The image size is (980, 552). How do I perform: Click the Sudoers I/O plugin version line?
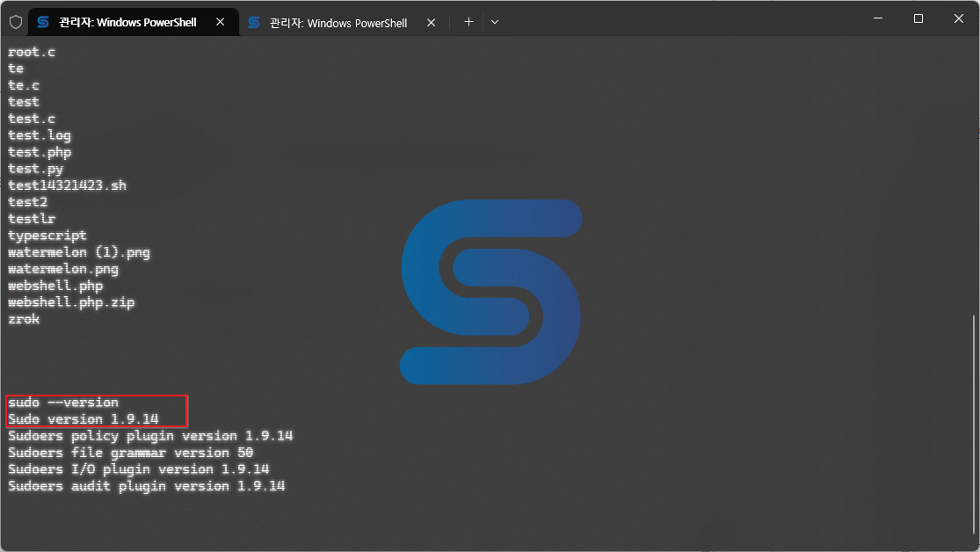click(x=138, y=469)
